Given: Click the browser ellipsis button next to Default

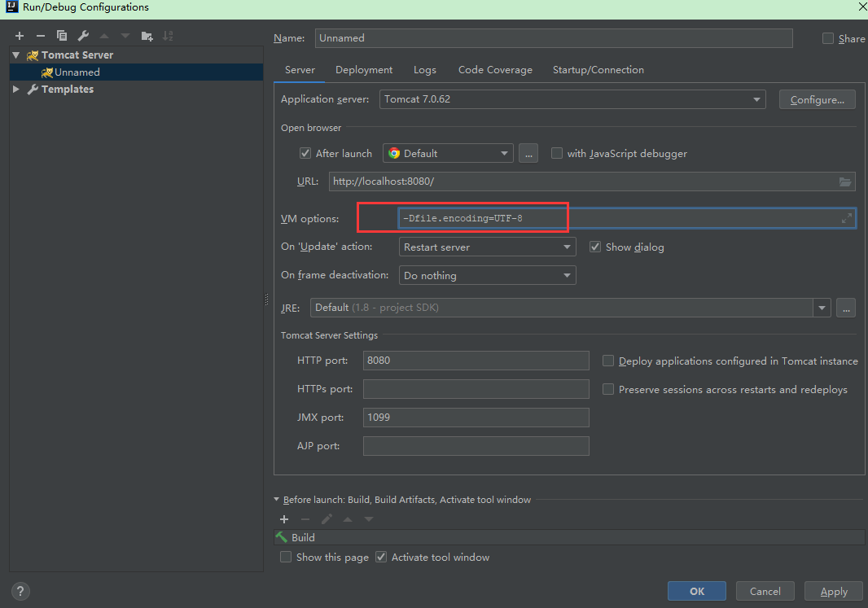Looking at the screenshot, I should coord(528,153).
